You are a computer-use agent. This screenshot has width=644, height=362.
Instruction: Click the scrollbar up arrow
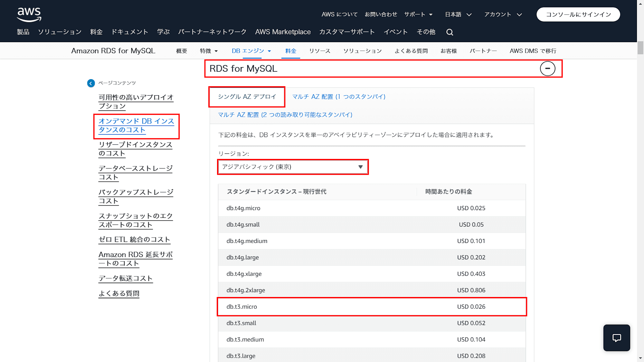coord(640,3)
